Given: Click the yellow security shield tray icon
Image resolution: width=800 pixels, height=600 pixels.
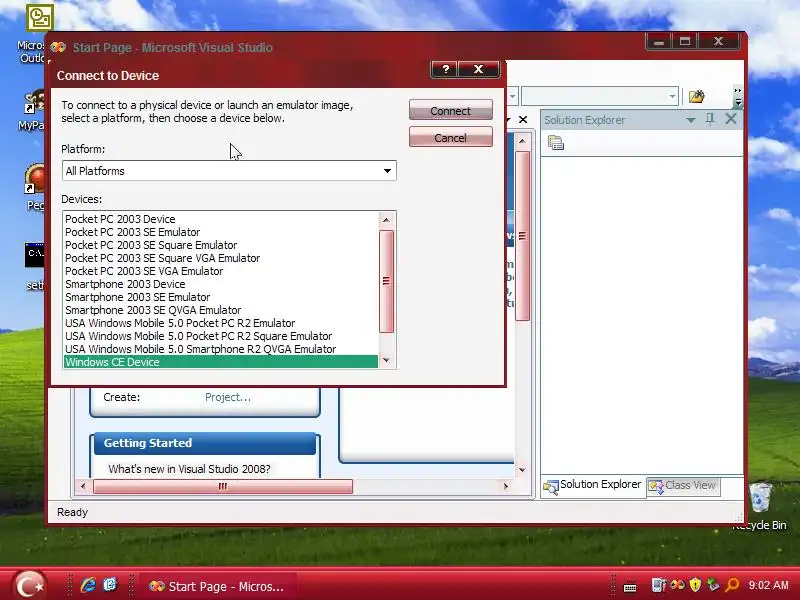Looking at the screenshot, I should pyautogui.click(x=695, y=585).
